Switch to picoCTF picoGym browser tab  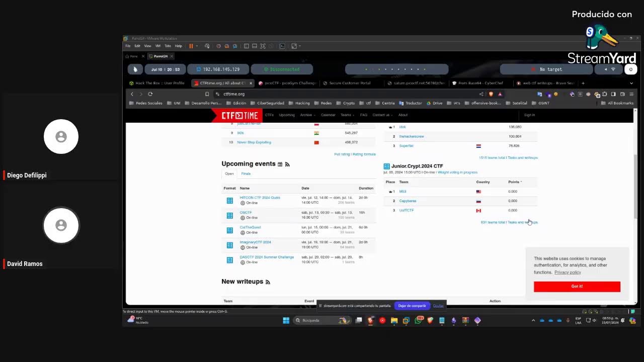tap(287, 83)
